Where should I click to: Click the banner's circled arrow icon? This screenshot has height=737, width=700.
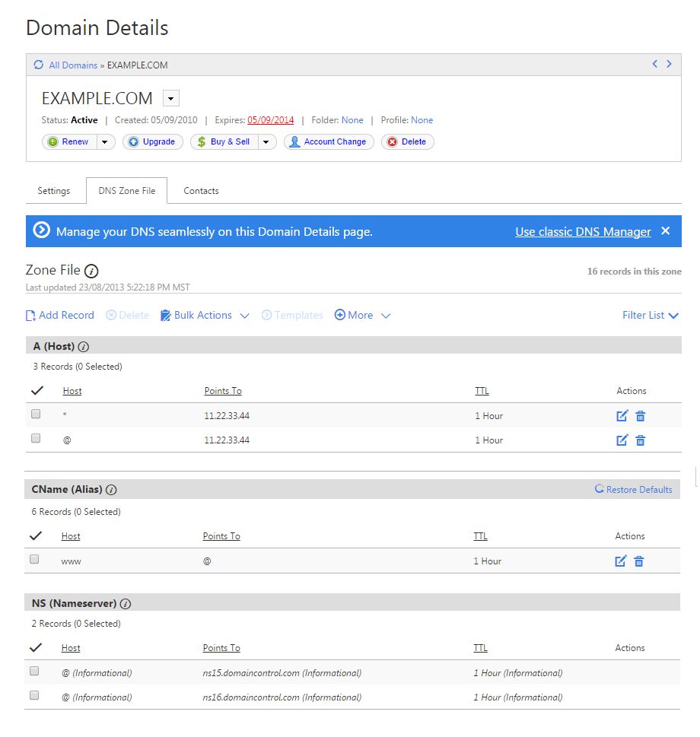[41, 230]
